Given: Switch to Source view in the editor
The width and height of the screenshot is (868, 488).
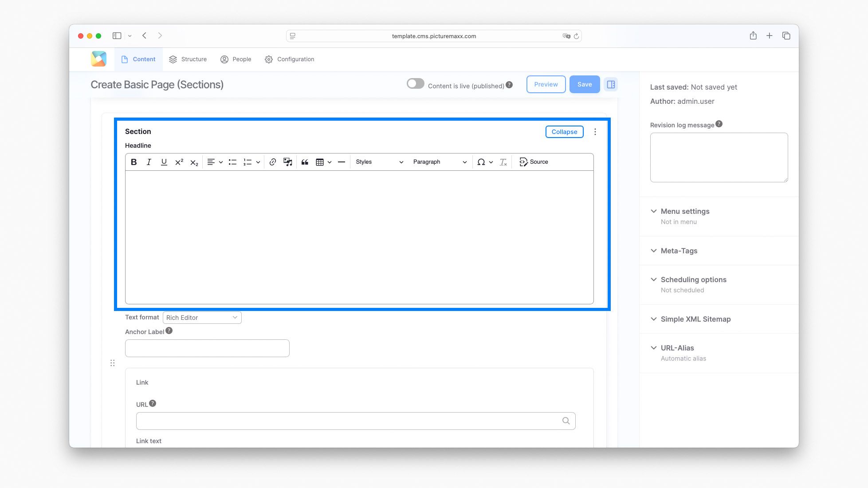Looking at the screenshot, I should [x=534, y=162].
